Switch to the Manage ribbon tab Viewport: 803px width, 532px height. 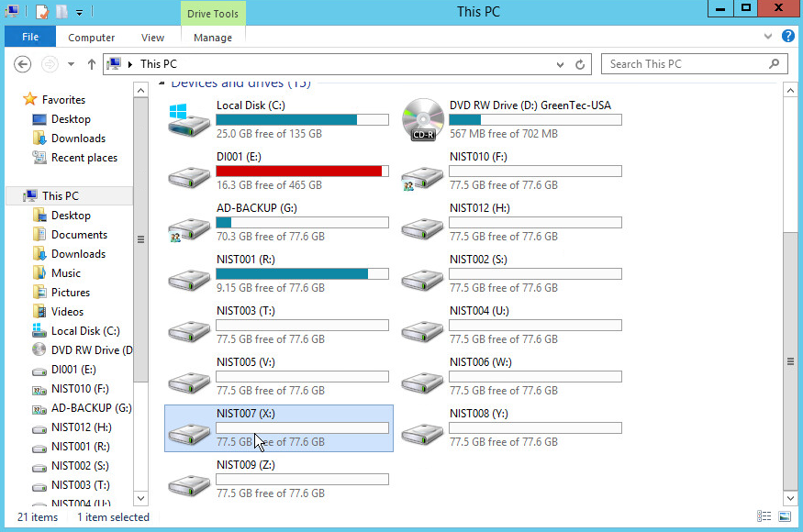(x=213, y=38)
